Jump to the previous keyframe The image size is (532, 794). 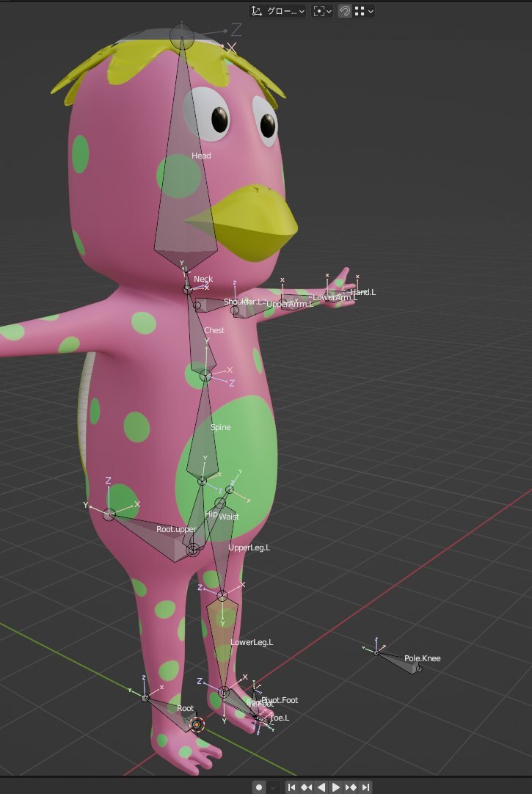[306, 787]
